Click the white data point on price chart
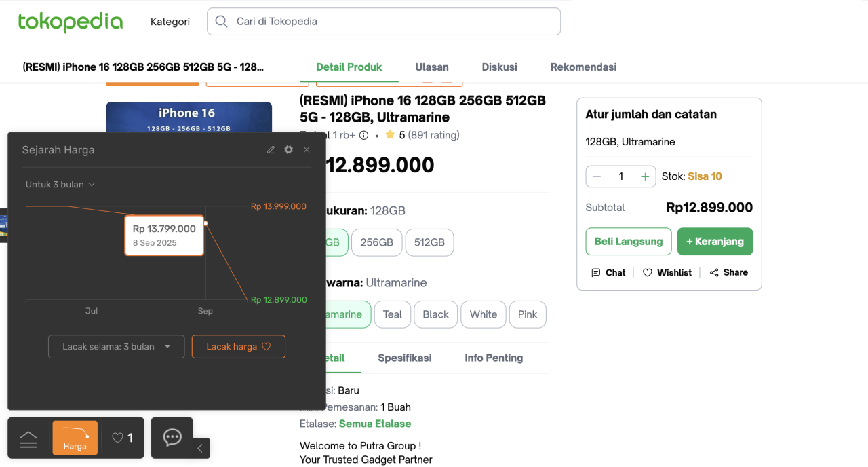This screenshot has height=467, width=868. click(205, 223)
